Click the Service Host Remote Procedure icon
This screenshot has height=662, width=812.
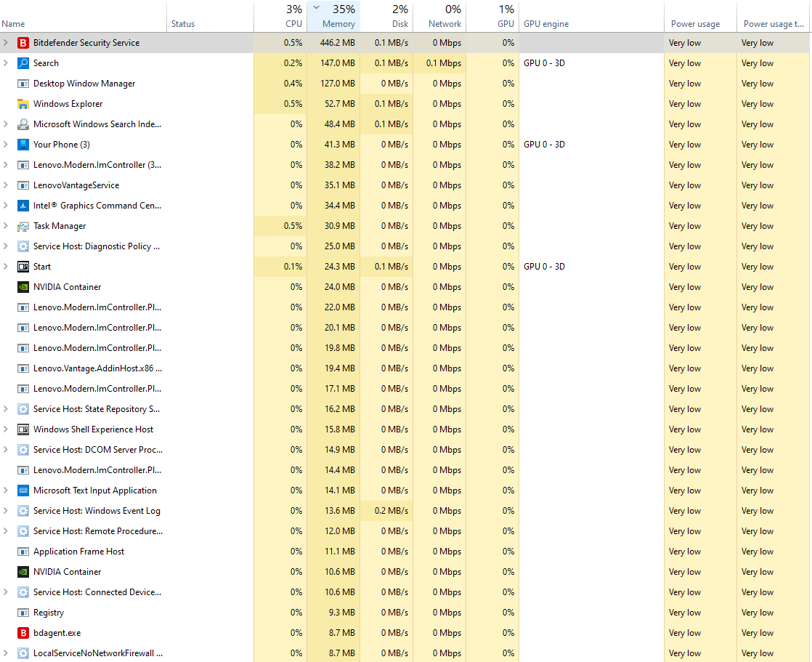coord(23,531)
